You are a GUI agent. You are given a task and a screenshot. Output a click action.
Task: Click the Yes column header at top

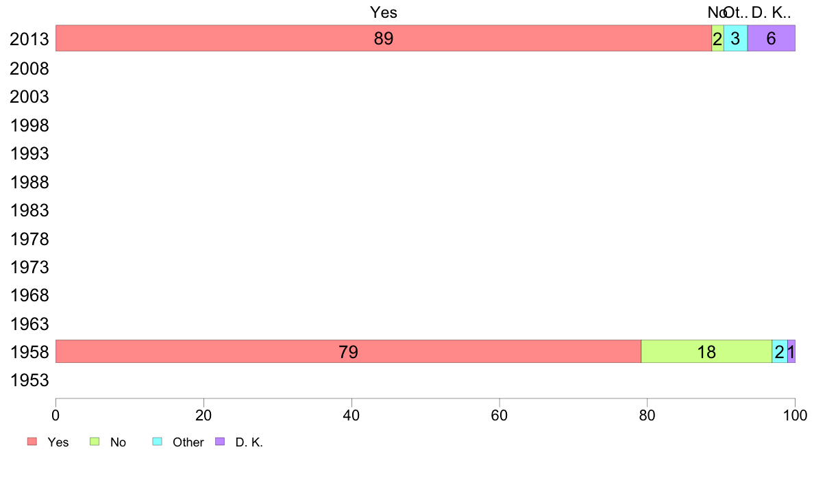click(x=384, y=12)
